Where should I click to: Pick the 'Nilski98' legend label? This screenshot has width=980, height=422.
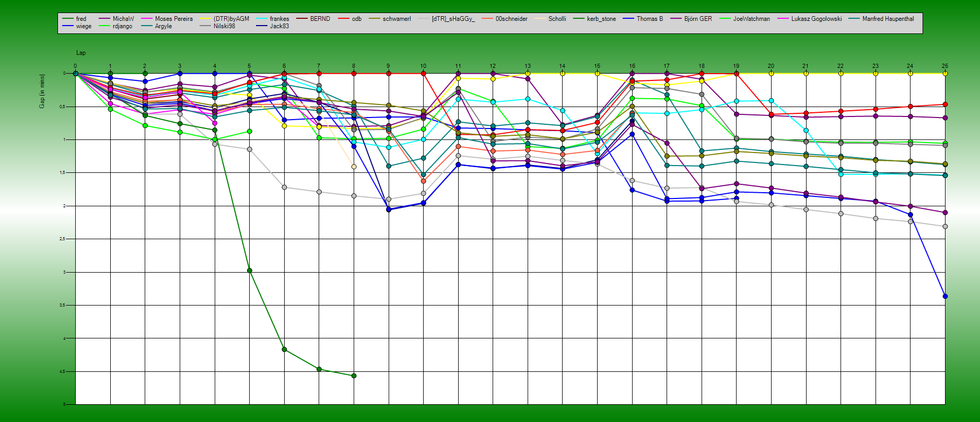tap(224, 26)
